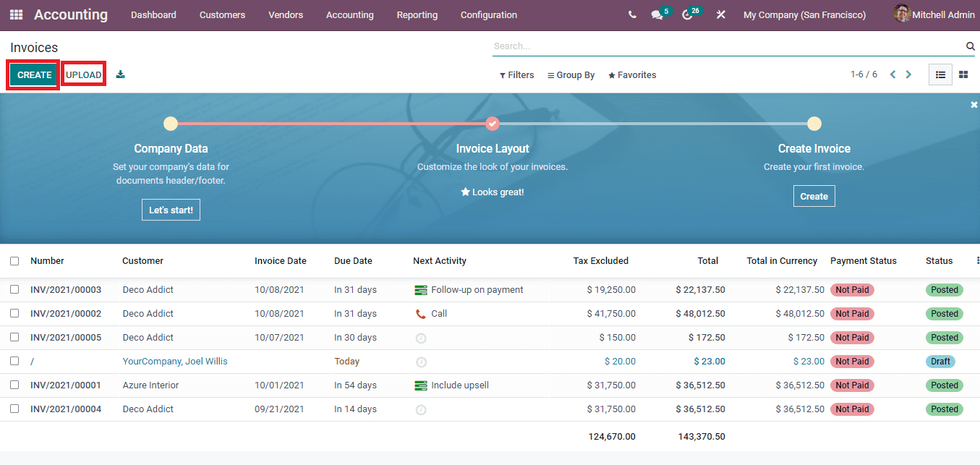Open the apps menu grid icon
Image resolution: width=980 pixels, height=465 pixels.
tap(15, 14)
